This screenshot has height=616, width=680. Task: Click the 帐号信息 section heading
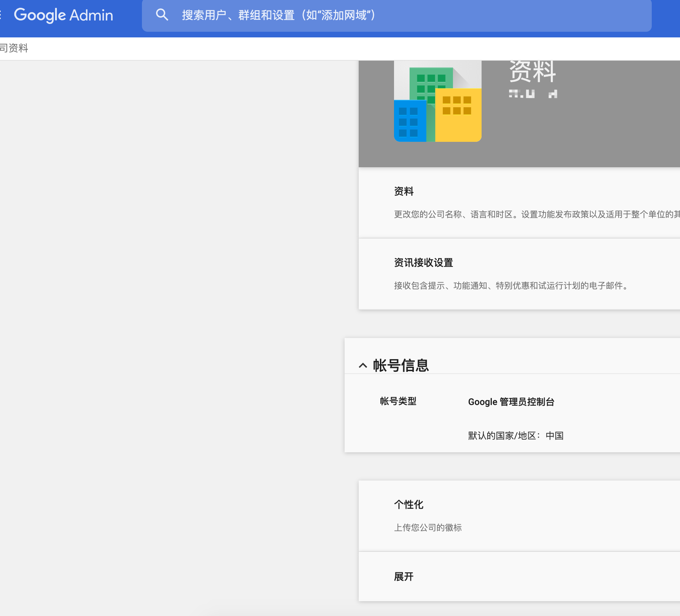coord(401,366)
